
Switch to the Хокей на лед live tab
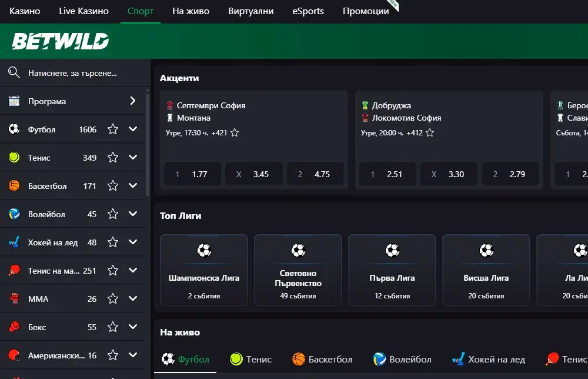(x=488, y=359)
